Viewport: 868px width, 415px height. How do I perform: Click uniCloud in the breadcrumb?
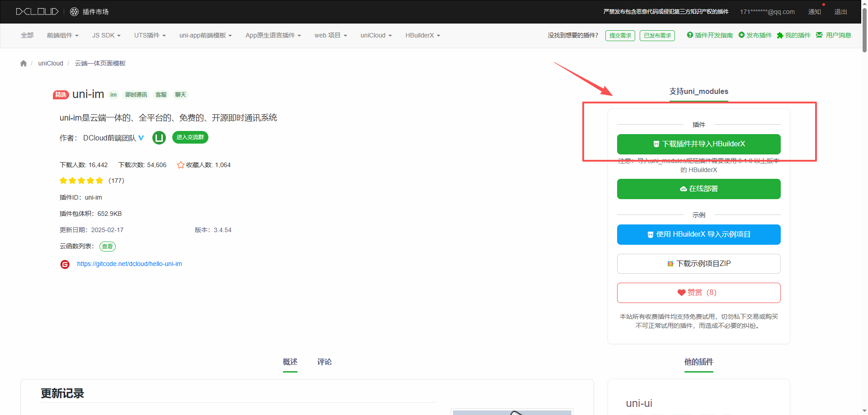51,63
